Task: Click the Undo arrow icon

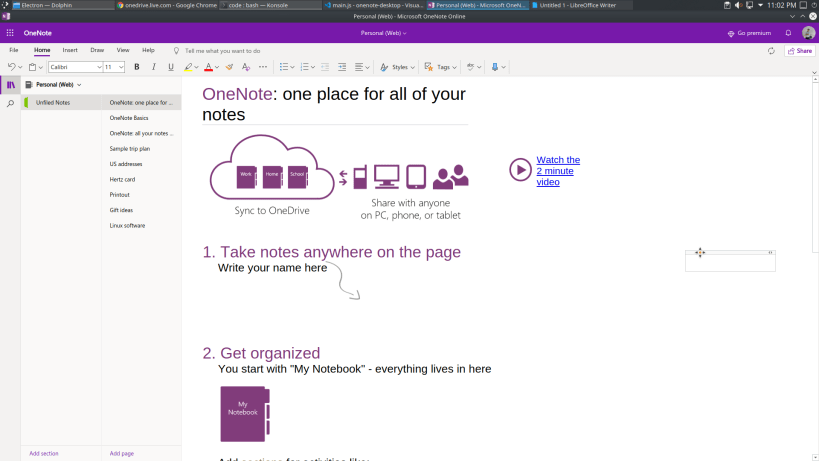Action: pyautogui.click(x=11, y=67)
